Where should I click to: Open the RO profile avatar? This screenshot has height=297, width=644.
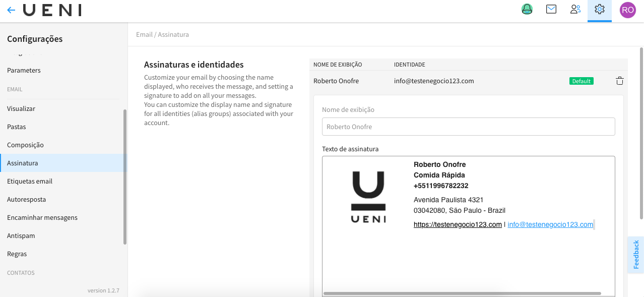pyautogui.click(x=627, y=10)
